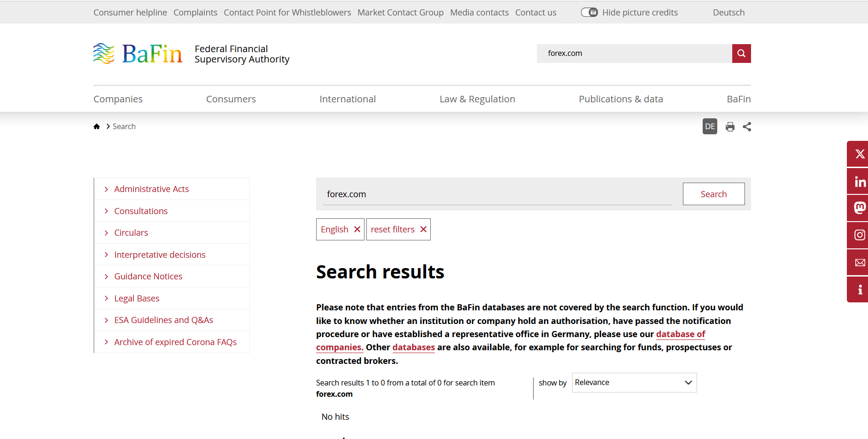
Task: Open Contact Point for Whistleblowers
Action: (287, 13)
